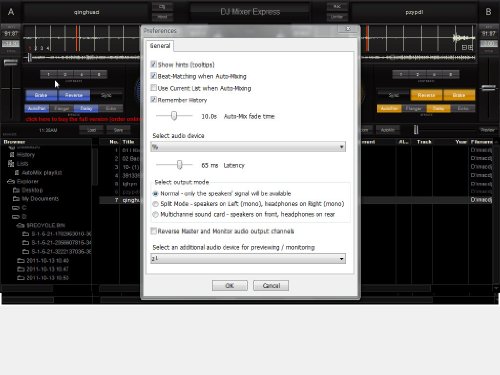Open History in browser tree
This screenshot has width=500, height=375.
pyautogui.click(x=26, y=155)
